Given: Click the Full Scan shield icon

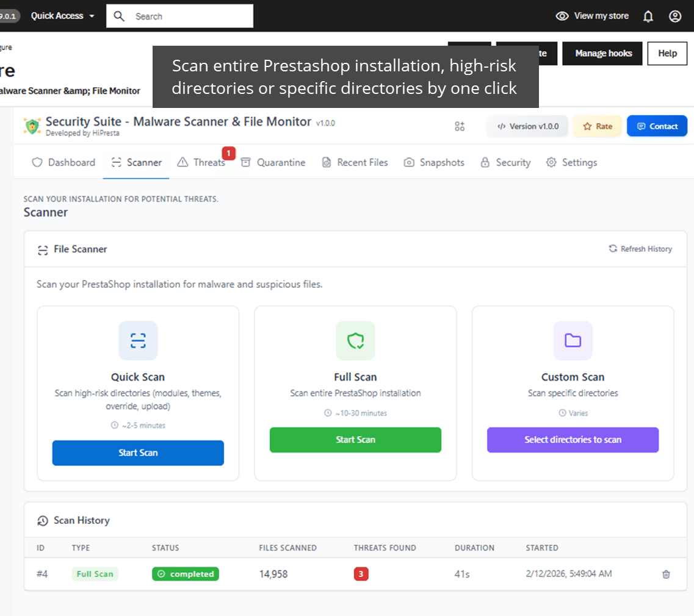Looking at the screenshot, I should click(355, 340).
